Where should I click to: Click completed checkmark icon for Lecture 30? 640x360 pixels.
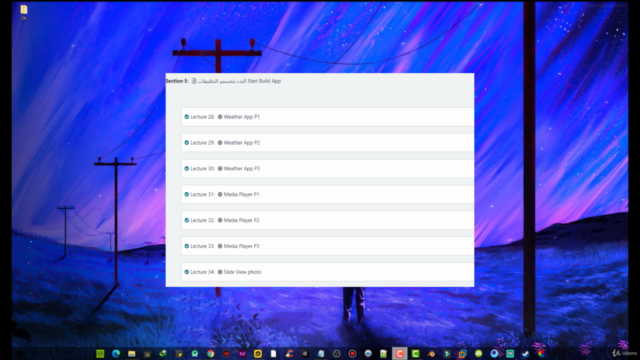(x=187, y=169)
